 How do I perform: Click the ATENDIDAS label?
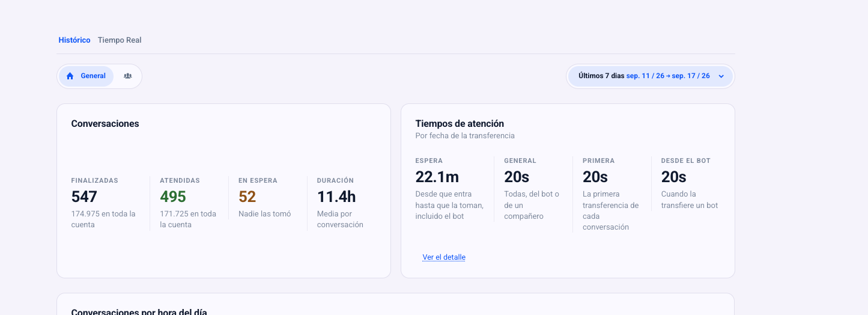pyautogui.click(x=180, y=180)
